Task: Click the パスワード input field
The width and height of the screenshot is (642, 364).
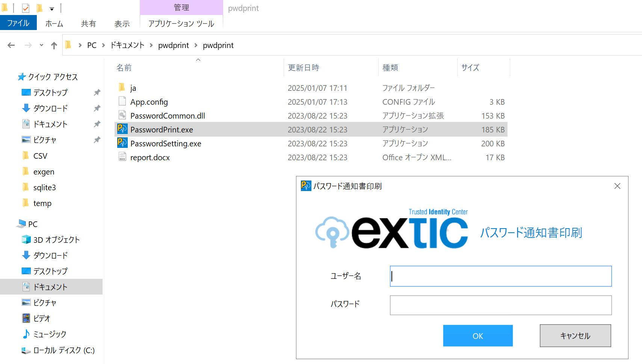Action: (x=501, y=305)
